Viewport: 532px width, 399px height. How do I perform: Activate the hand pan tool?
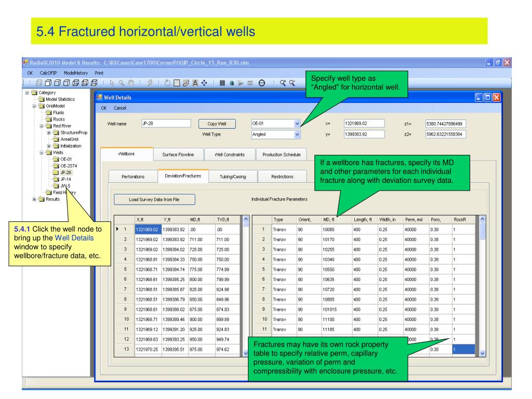pyautogui.click(x=131, y=83)
